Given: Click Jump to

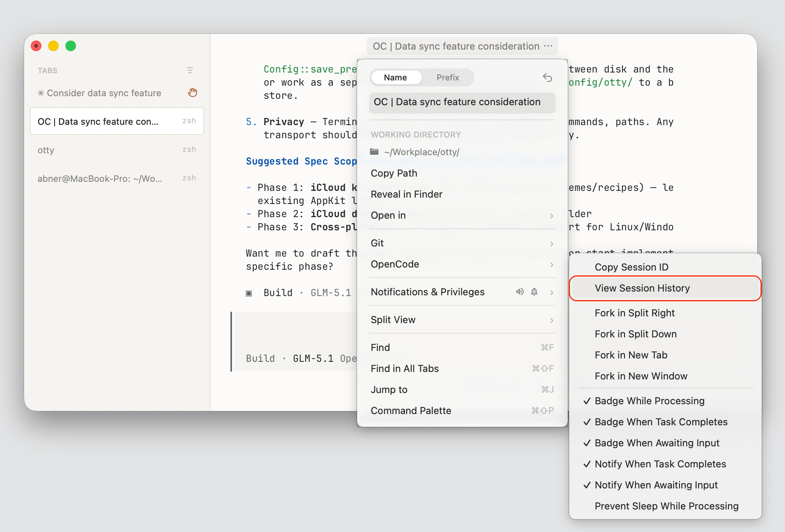Looking at the screenshot, I should coord(462,390).
